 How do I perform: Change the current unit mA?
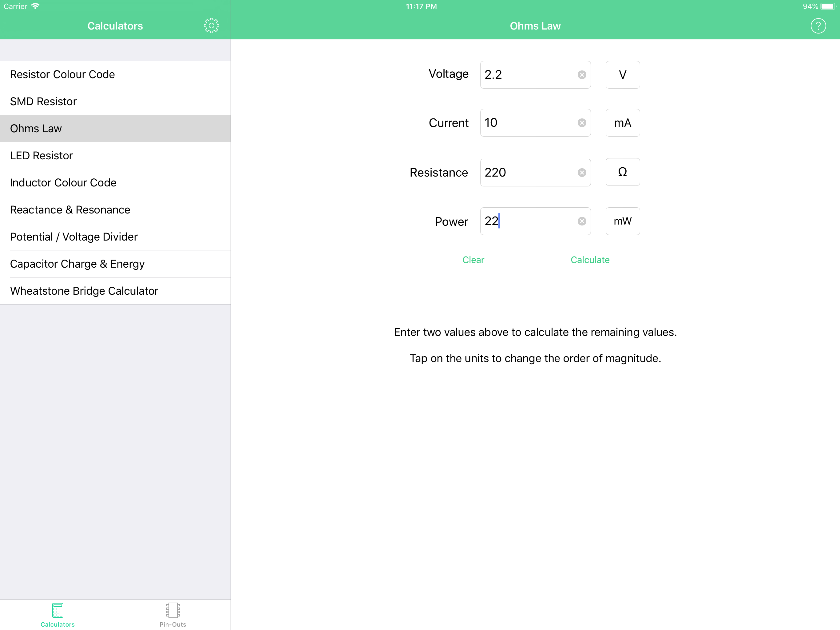(622, 123)
